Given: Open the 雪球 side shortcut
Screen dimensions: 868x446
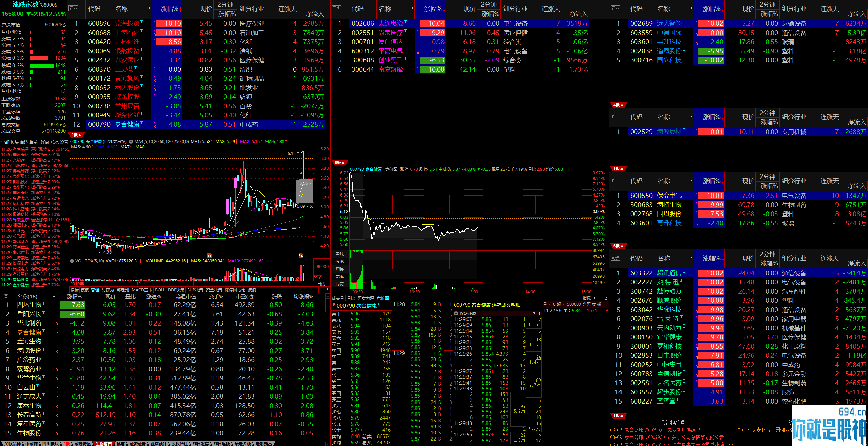Looking at the screenshot, I should (x=339, y=254).
